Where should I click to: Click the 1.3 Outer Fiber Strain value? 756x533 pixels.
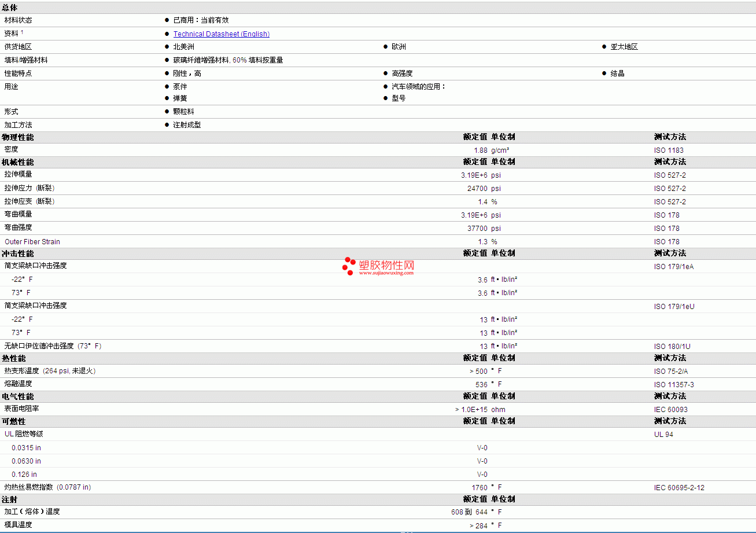tap(482, 242)
